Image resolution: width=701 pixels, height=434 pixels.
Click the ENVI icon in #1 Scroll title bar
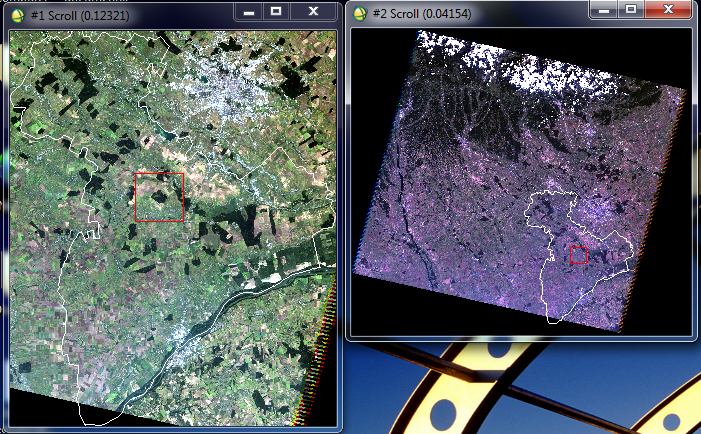pyautogui.click(x=18, y=15)
